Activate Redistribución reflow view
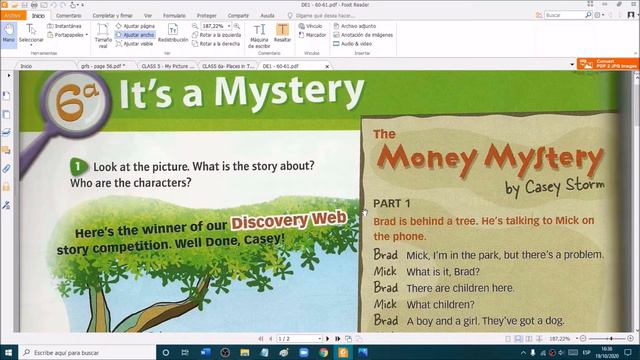640x360 pixels. pyautogui.click(x=173, y=33)
